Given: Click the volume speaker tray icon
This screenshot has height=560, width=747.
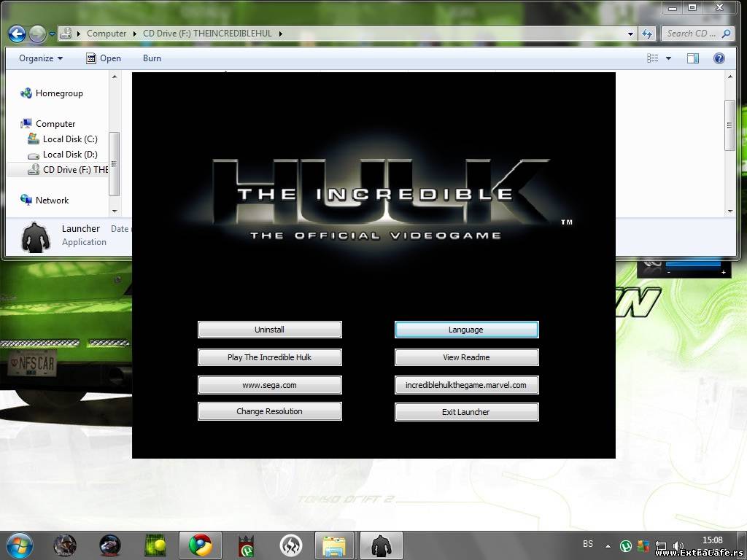Looking at the screenshot, I should (x=678, y=545).
